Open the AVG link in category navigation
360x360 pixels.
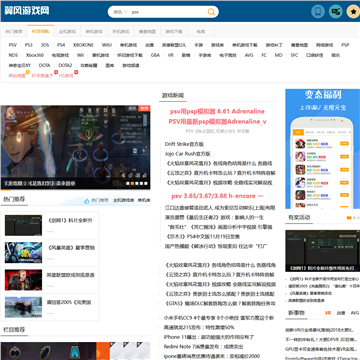click(x=249, y=55)
